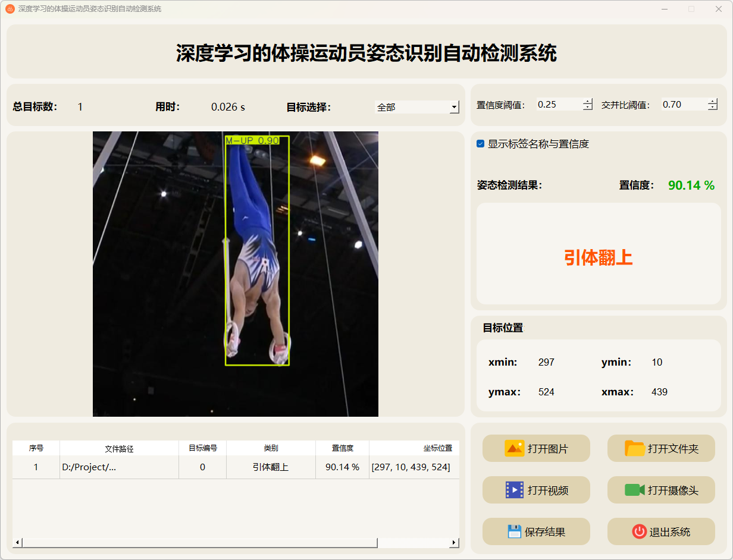Click the film strip video icon
This screenshot has width=733, height=560.
(514, 490)
